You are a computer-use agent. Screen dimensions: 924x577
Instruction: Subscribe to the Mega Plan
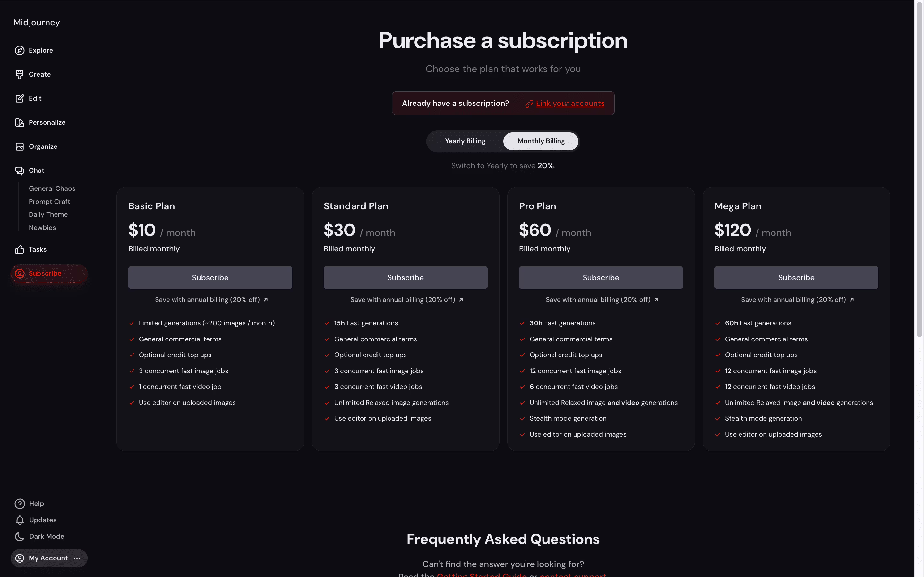tap(796, 277)
